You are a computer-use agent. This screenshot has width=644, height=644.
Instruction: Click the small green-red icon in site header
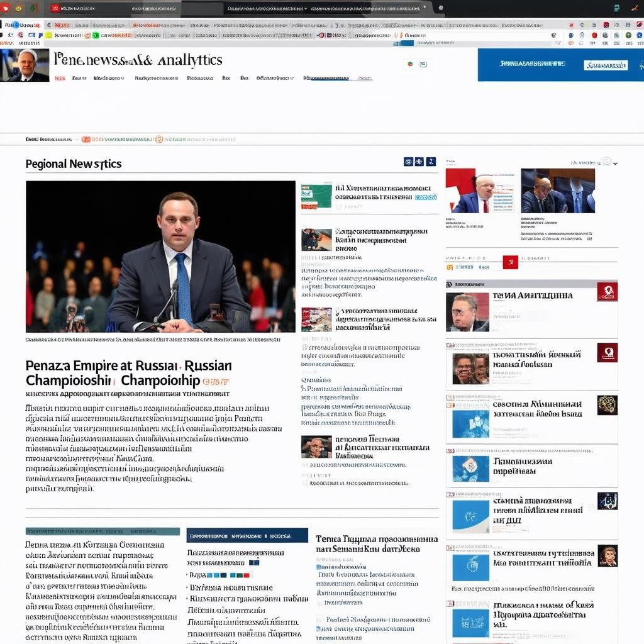tap(410, 64)
